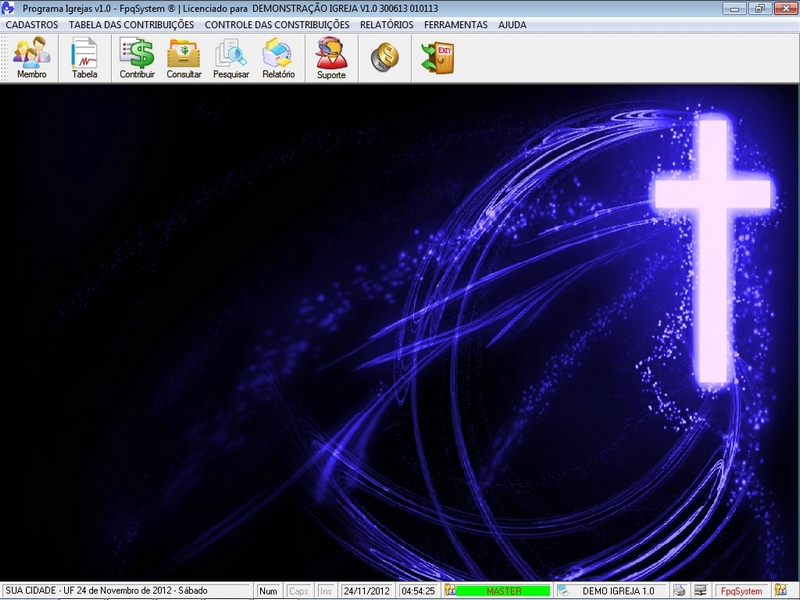Click the date 24/11/2012 in status bar
800x600 pixels.
[x=366, y=591]
